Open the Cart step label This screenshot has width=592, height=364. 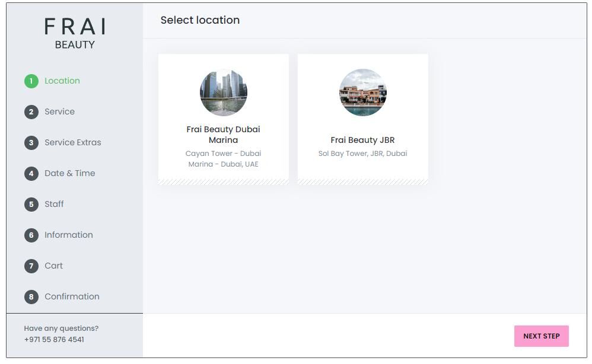53,266
